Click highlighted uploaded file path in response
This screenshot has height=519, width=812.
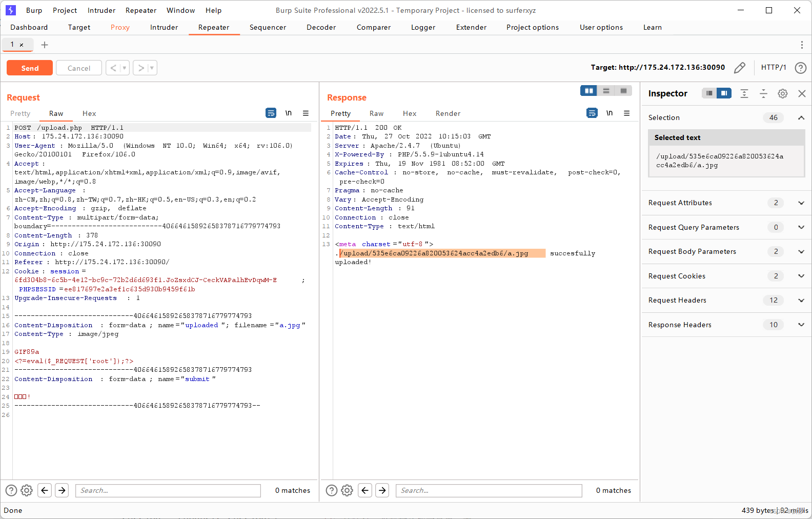pyautogui.click(x=442, y=253)
